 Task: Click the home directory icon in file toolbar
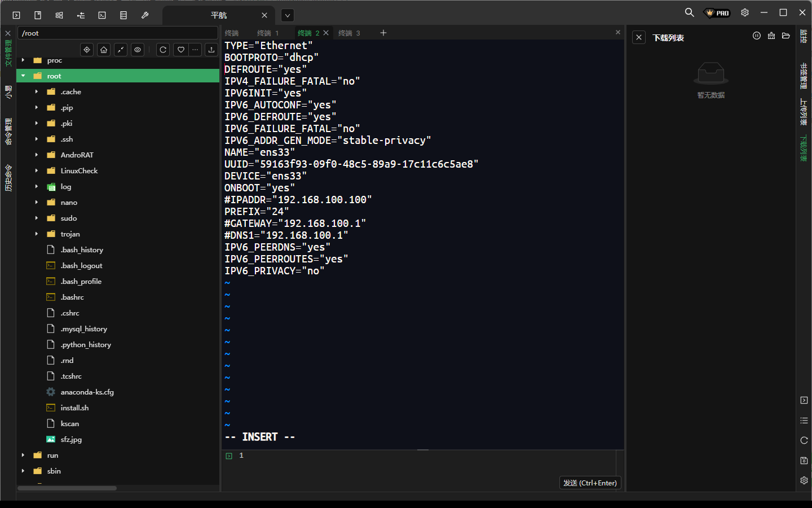pos(104,50)
